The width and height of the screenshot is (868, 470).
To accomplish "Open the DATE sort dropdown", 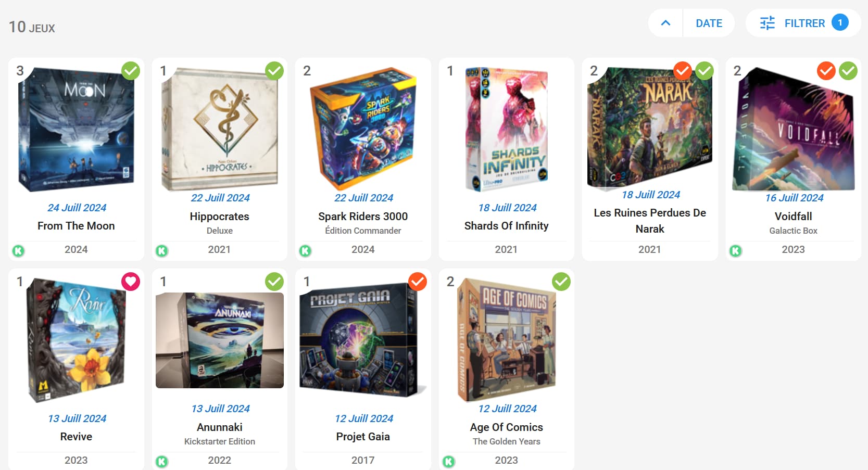I will [709, 23].
